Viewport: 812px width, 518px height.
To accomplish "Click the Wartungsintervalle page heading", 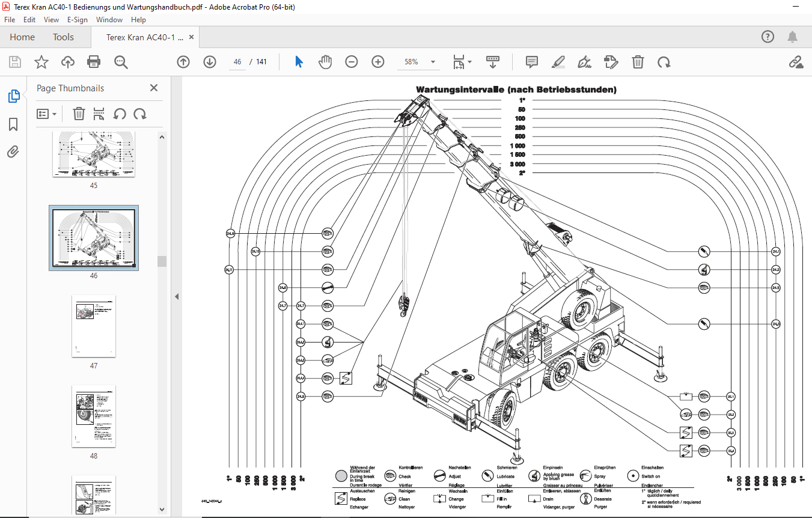I will click(516, 90).
